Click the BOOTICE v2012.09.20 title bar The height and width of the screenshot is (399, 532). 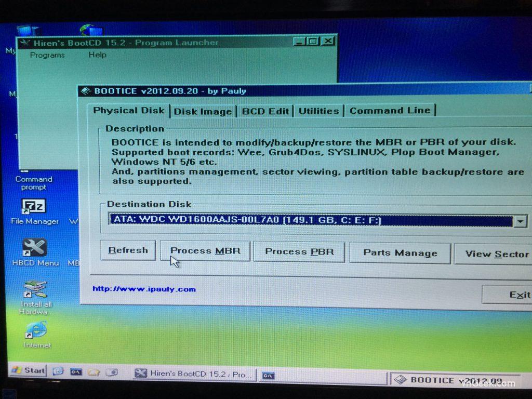[305, 90]
